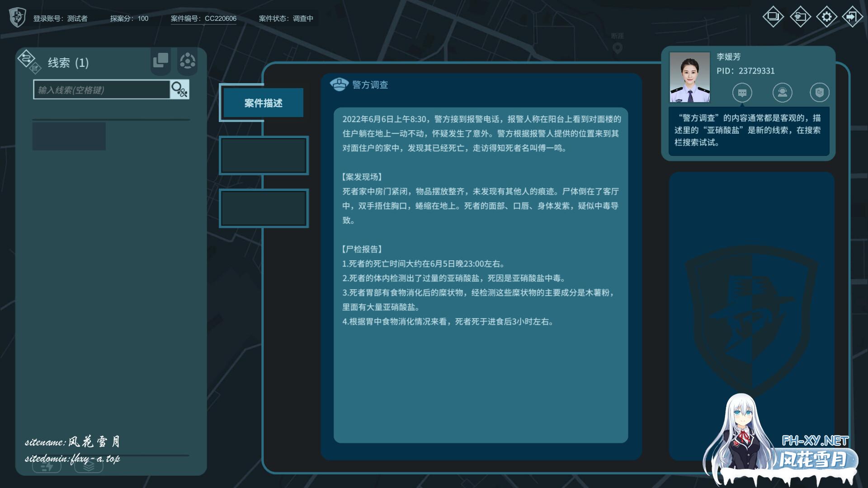Click the clue route diamond icon
The image size is (868, 488).
[26, 58]
